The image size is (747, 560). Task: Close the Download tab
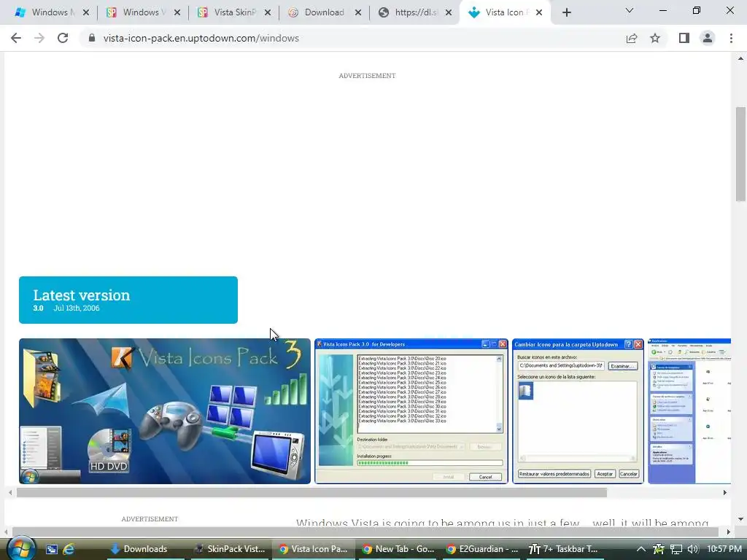click(358, 12)
